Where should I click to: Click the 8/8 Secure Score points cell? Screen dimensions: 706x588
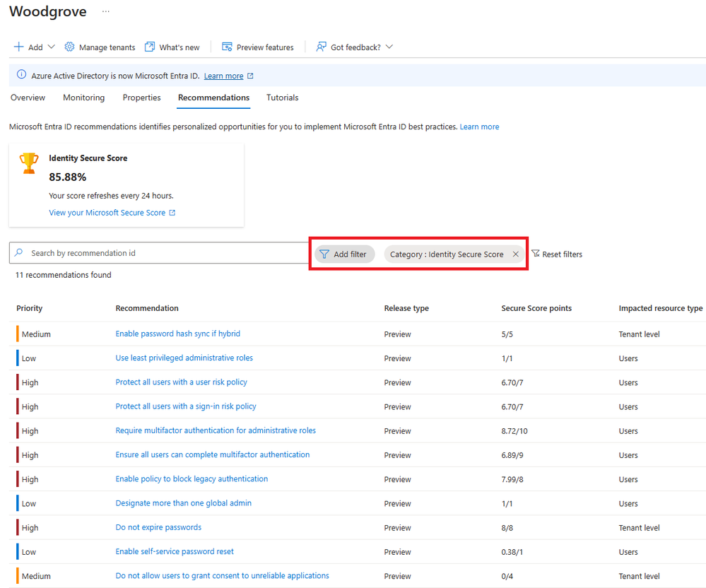point(507,528)
